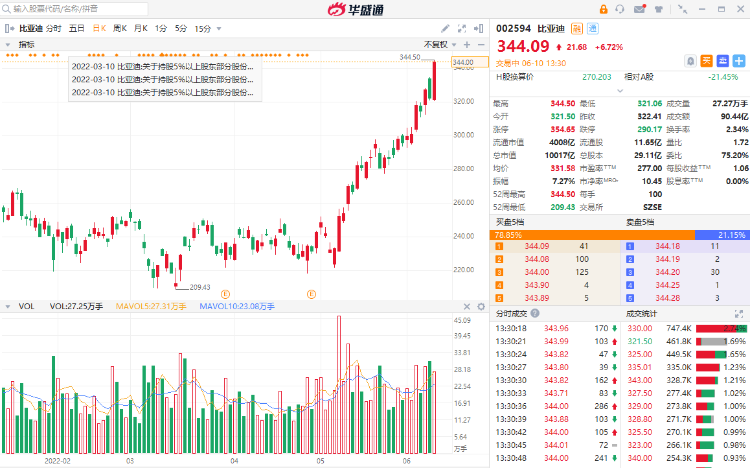The width and height of the screenshot is (750, 468).
Task: Open second 2022-03-10 比亚迪 announcement
Action: (x=163, y=79)
